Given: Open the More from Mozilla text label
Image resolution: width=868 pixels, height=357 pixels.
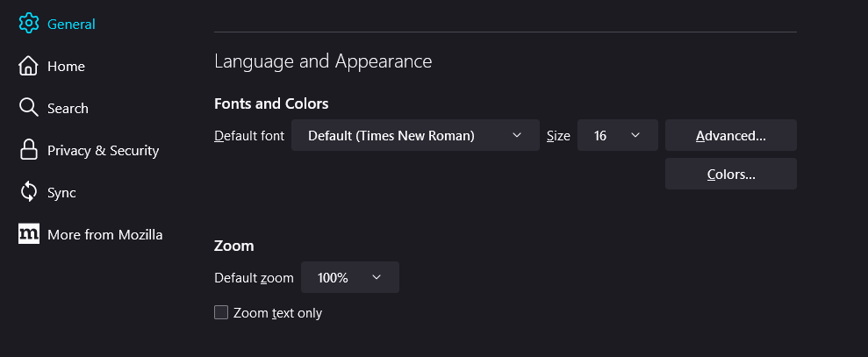Looking at the screenshot, I should [104, 235].
